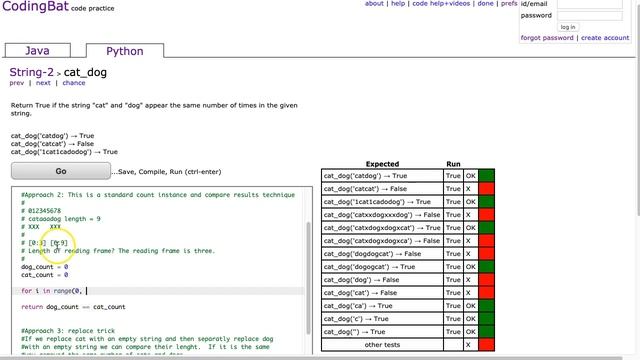
Task: Click the cat_dog('dogogcat') → True test cell
Action: (x=382, y=267)
